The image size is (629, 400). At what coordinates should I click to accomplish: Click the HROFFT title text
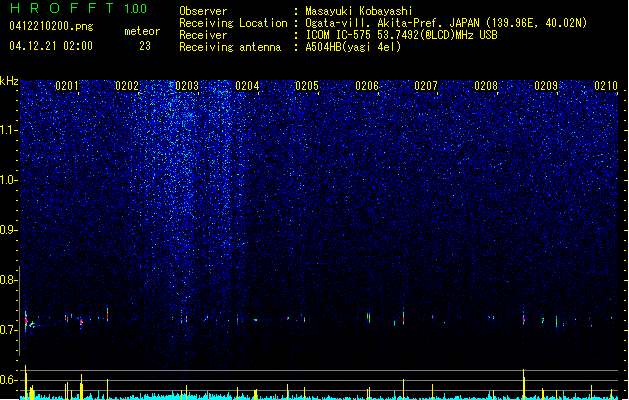click(x=63, y=8)
